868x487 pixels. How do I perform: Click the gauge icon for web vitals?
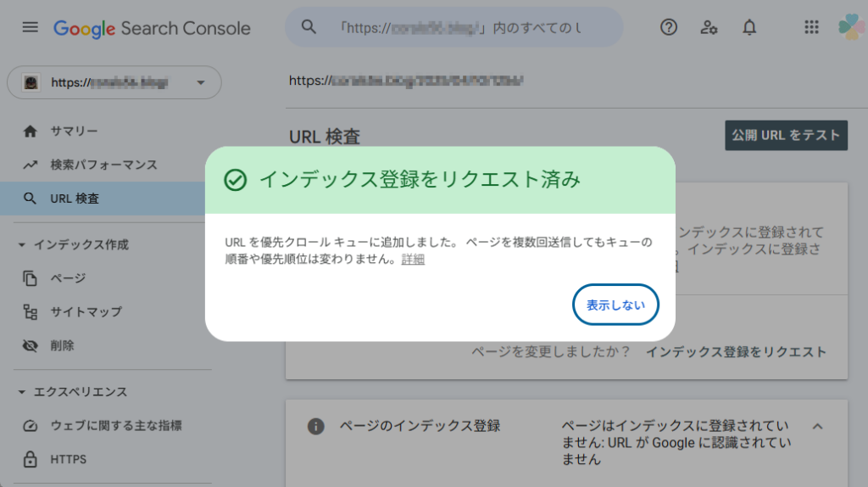[x=30, y=426]
